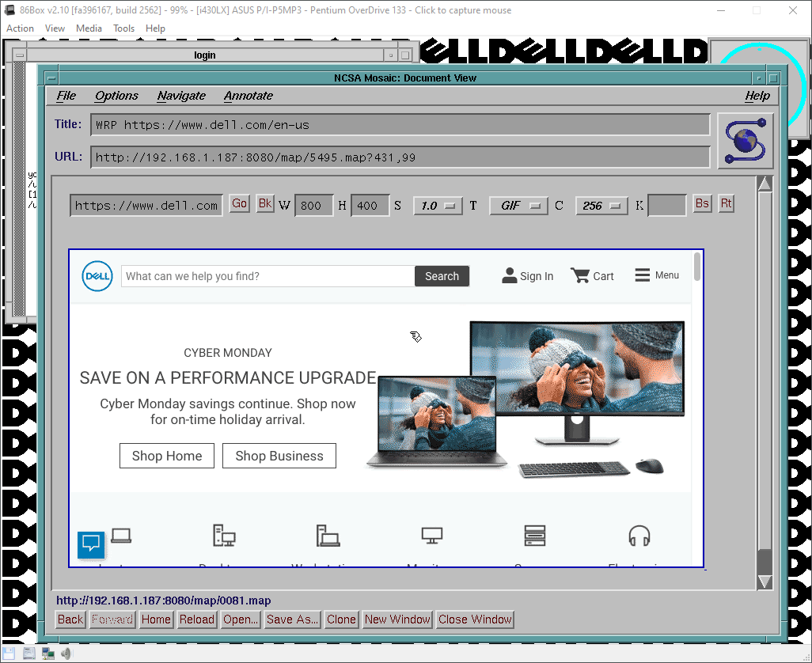Open the C colors 256 dropdown

point(601,206)
